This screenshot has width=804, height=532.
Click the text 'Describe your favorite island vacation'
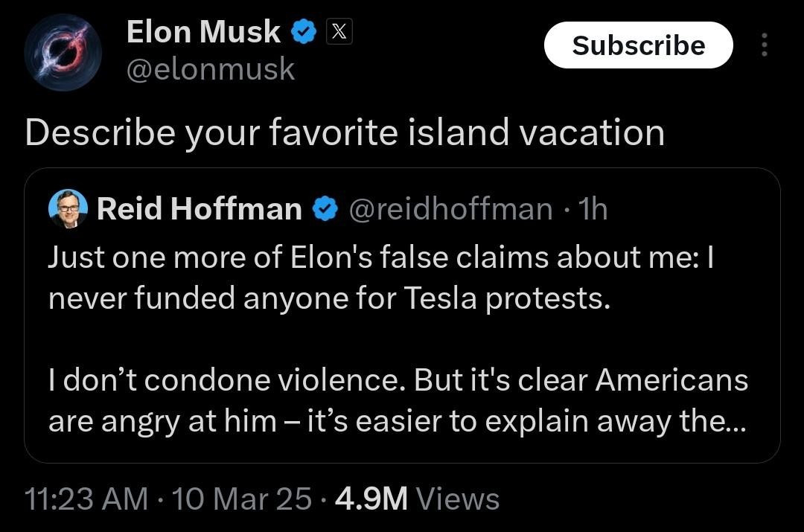[344, 133]
